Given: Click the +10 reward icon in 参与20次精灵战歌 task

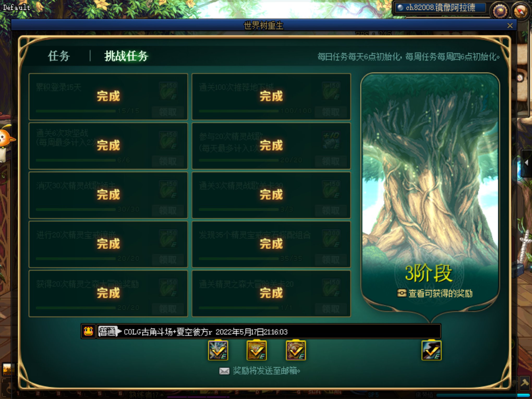Looking at the screenshot, I should (x=331, y=140).
